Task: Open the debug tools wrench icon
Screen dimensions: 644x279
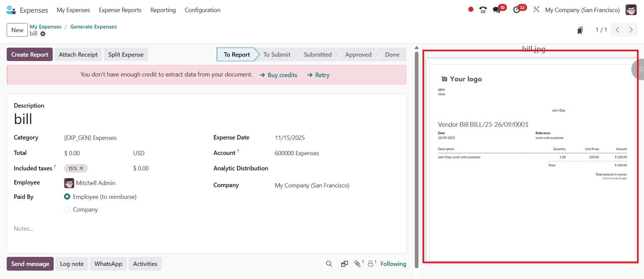Action: click(x=536, y=10)
